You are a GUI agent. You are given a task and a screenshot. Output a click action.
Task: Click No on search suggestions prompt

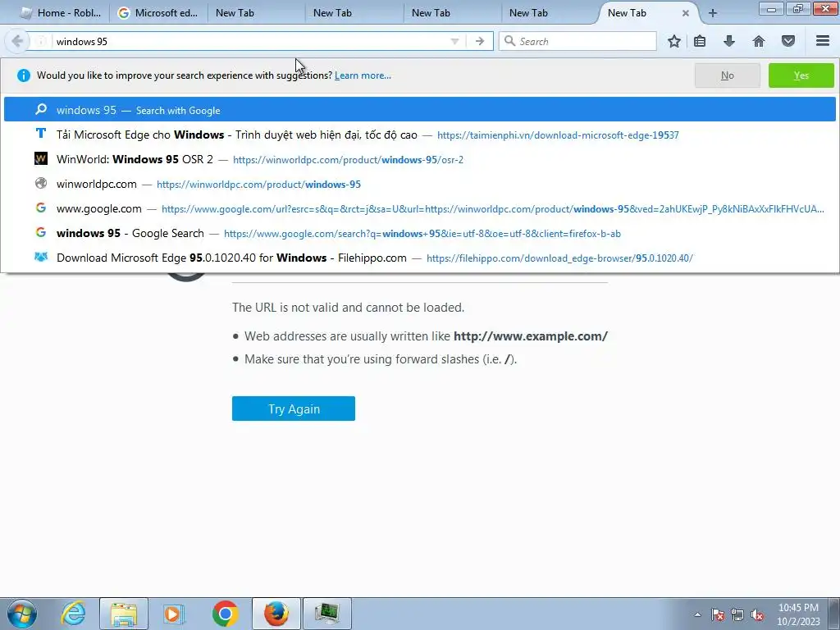click(x=727, y=75)
